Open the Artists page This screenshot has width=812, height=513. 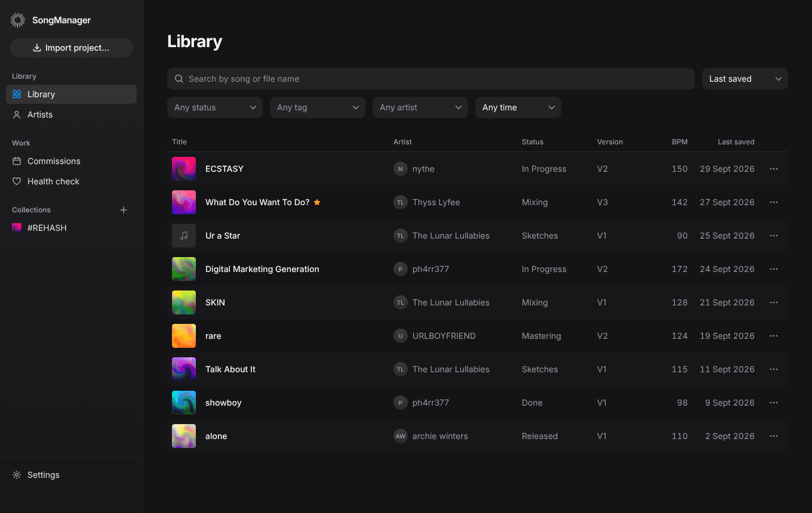[x=71, y=115]
